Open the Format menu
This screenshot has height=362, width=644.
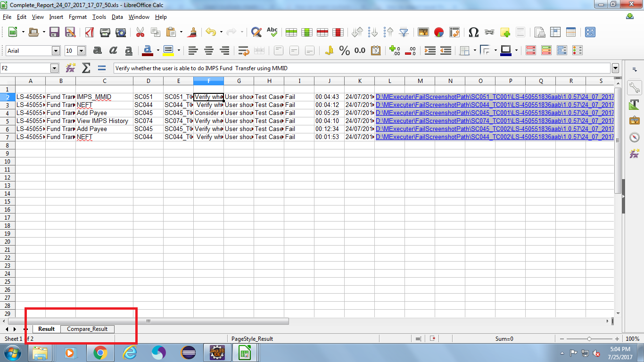point(78,17)
